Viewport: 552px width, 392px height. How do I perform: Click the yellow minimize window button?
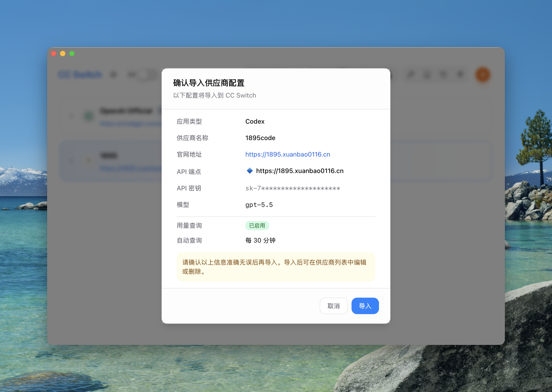click(63, 54)
